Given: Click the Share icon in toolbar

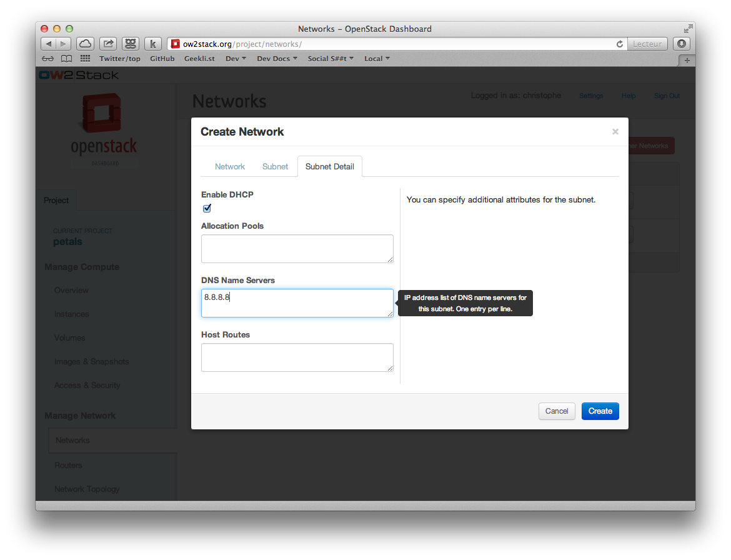Looking at the screenshot, I should [x=108, y=44].
